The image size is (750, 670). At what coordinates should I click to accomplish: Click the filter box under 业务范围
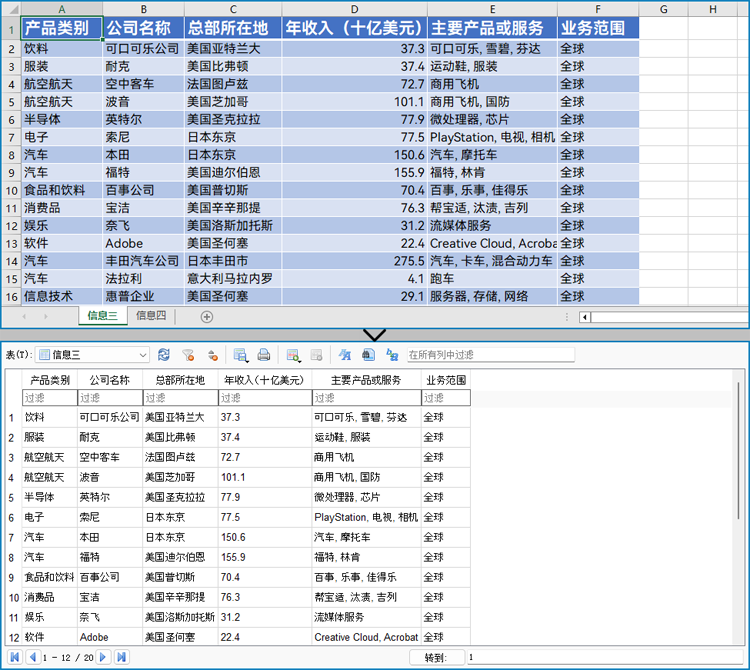(446, 398)
